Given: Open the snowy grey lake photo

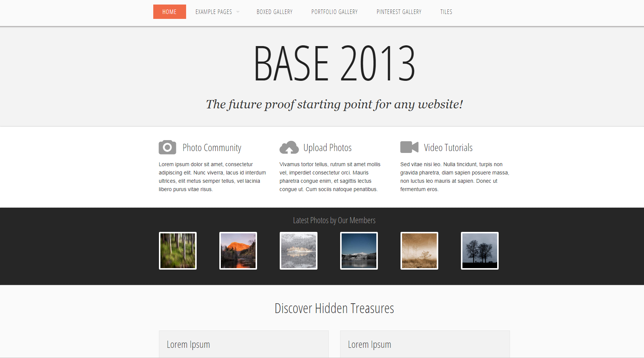Looking at the screenshot, I should click(x=299, y=251).
